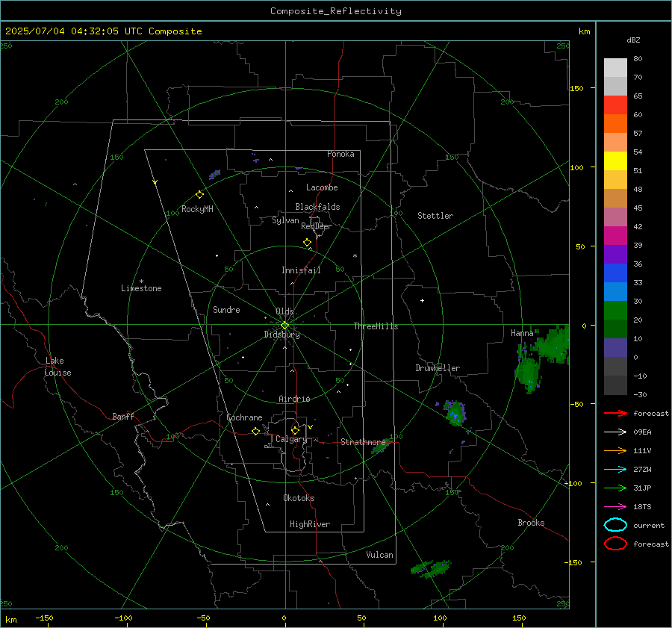Viewport: 672px width, 628px height.
Task: Click the white star marker above Limestone
Action: 141,282
